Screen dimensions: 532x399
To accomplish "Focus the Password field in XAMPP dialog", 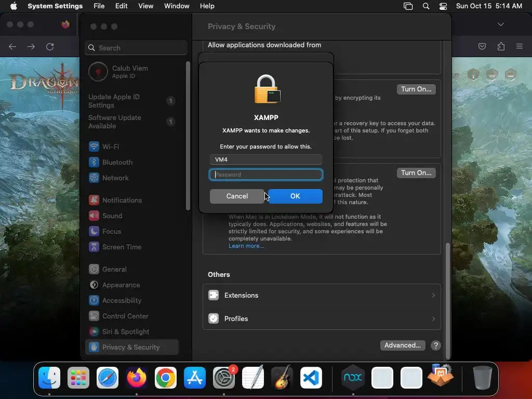I will pyautogui.click(x=266, y=175).
